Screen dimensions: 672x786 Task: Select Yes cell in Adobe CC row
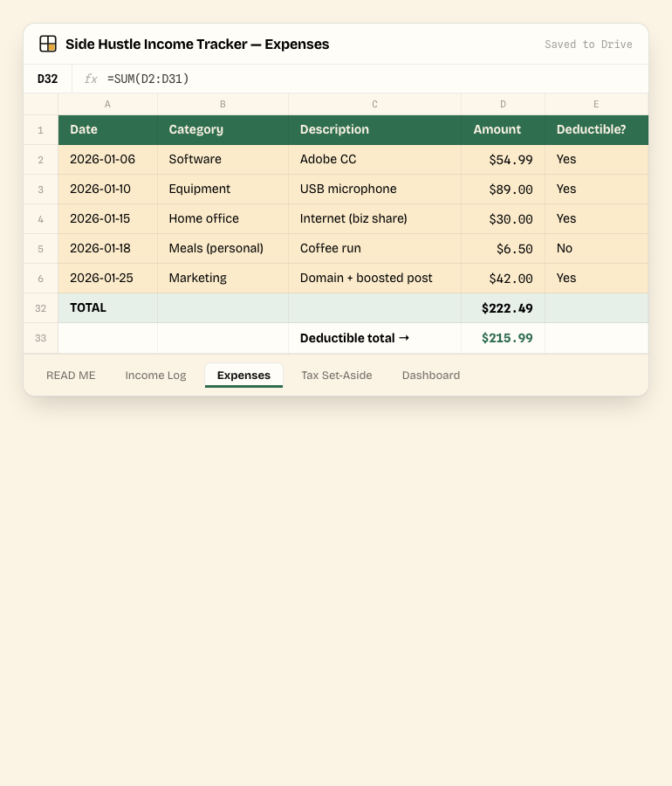click(x=596, y=160)
